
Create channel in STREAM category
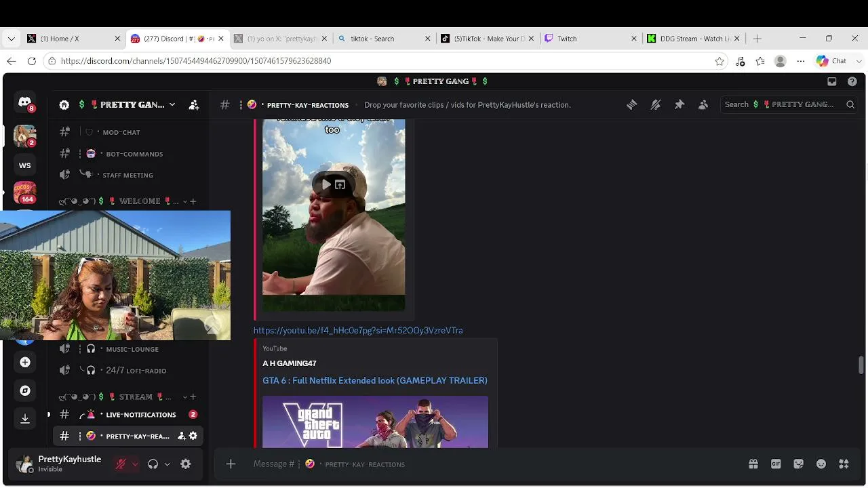point(193,396)
